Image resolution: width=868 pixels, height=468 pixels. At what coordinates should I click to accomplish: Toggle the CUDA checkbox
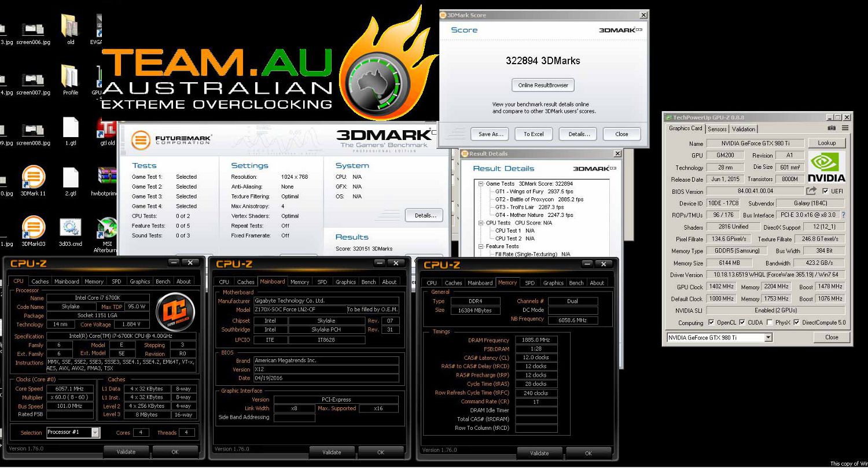tap(742, 323)
